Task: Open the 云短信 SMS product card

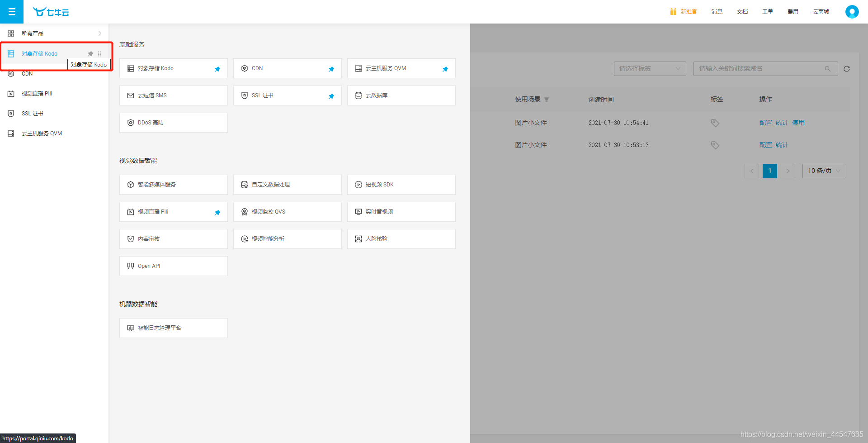Action: point(174,95)
